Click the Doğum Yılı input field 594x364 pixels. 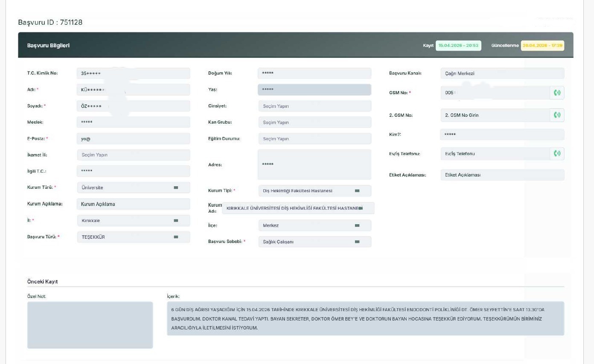(314, 73)
